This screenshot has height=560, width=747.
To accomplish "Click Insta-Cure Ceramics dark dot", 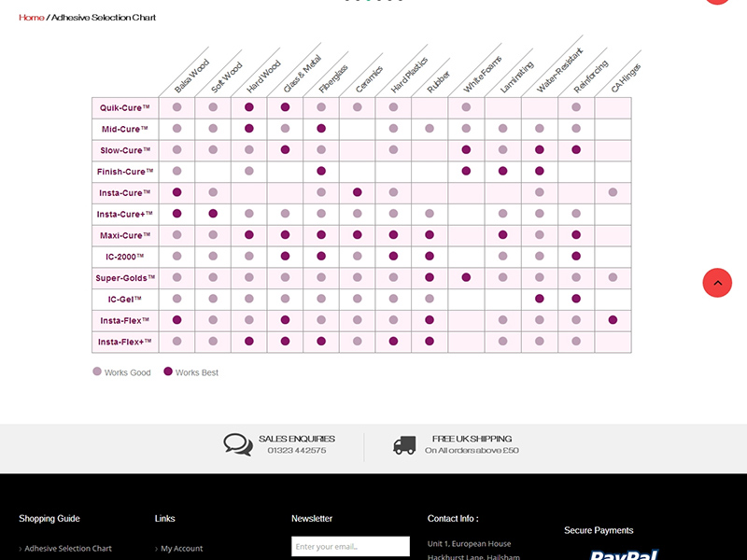I will point(358,192).
